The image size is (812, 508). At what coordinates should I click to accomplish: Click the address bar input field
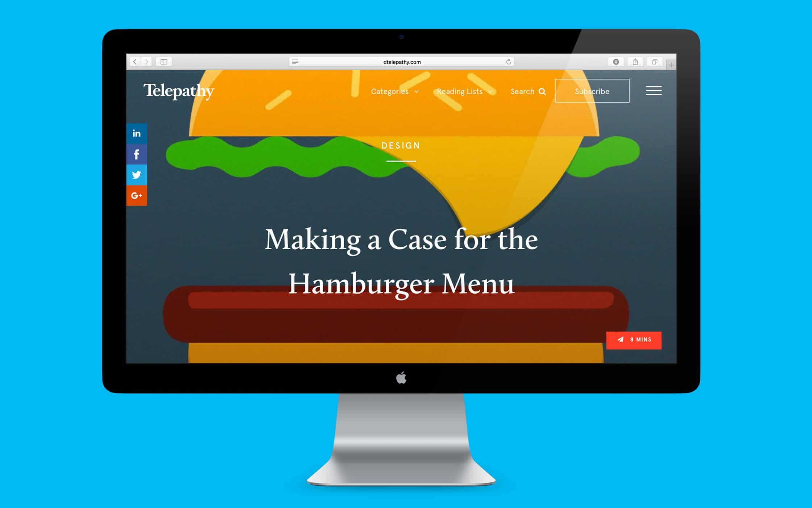403,61
